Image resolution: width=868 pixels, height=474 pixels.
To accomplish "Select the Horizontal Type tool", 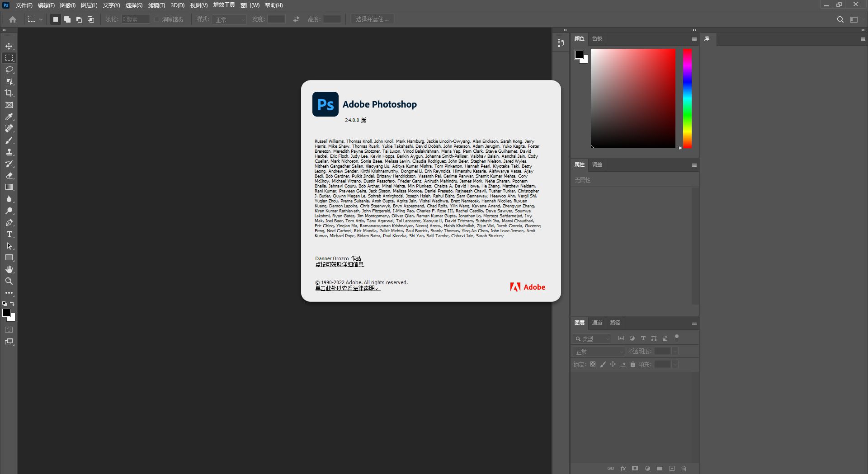I will coord(9,234).
